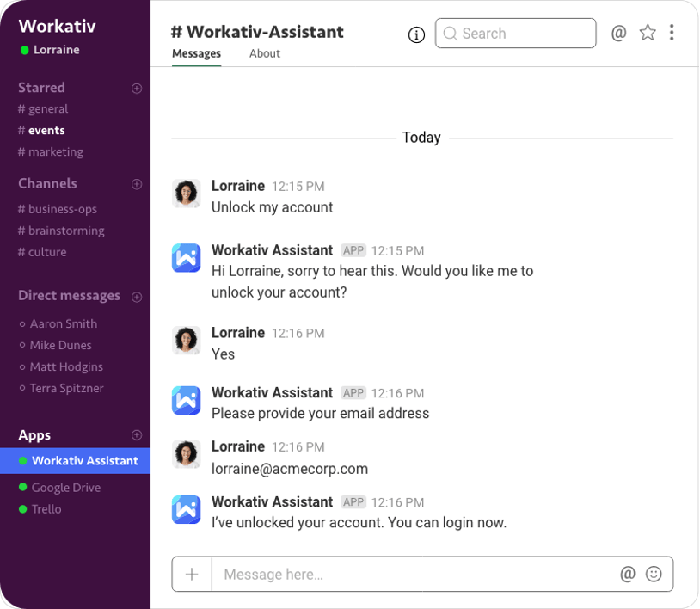The image size is (700, 609).
Task: Click the plus icon to attach a file
Action: pos(191,574)
